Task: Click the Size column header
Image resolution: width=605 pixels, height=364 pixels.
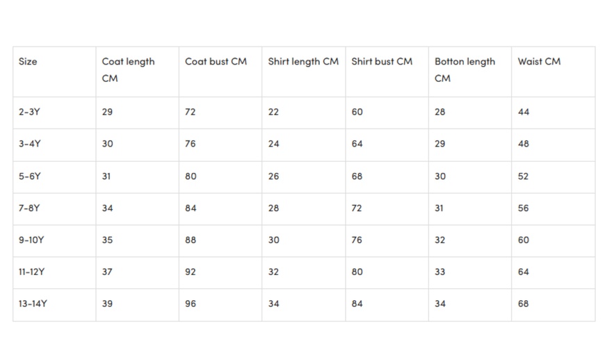Action: tap(28, 62)
